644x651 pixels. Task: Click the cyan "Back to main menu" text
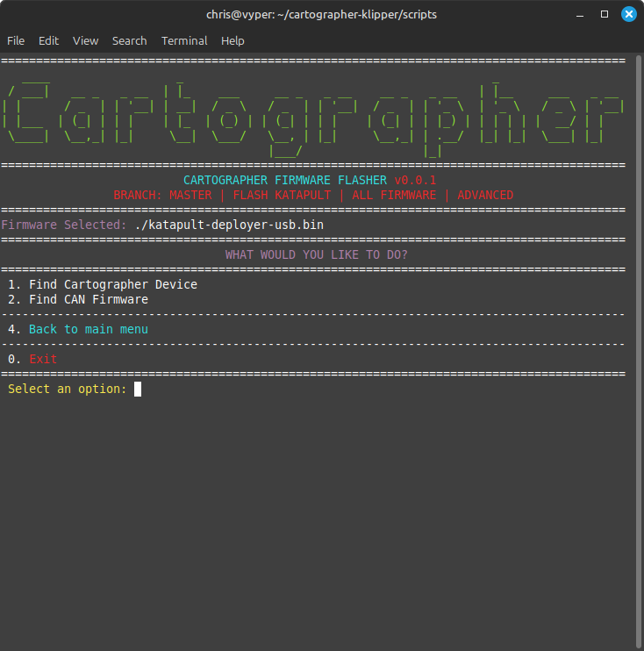coord(88,329)
